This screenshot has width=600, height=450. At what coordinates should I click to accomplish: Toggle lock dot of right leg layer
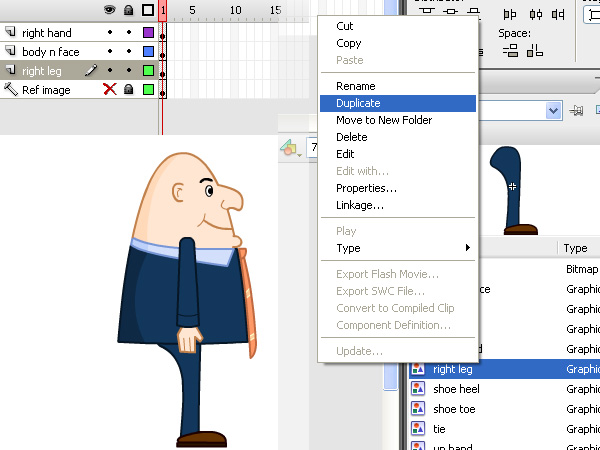pyautogui.click(x=129, y=70)
